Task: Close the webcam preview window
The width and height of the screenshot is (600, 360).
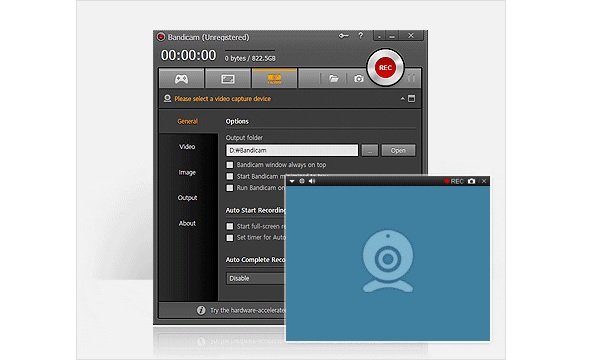Action: [x=484, y=181]
